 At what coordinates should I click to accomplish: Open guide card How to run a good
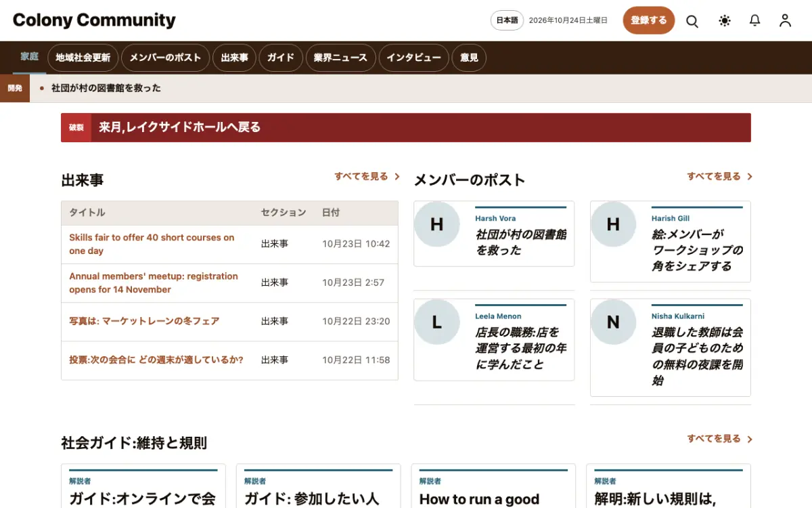(x=479, y=499)
